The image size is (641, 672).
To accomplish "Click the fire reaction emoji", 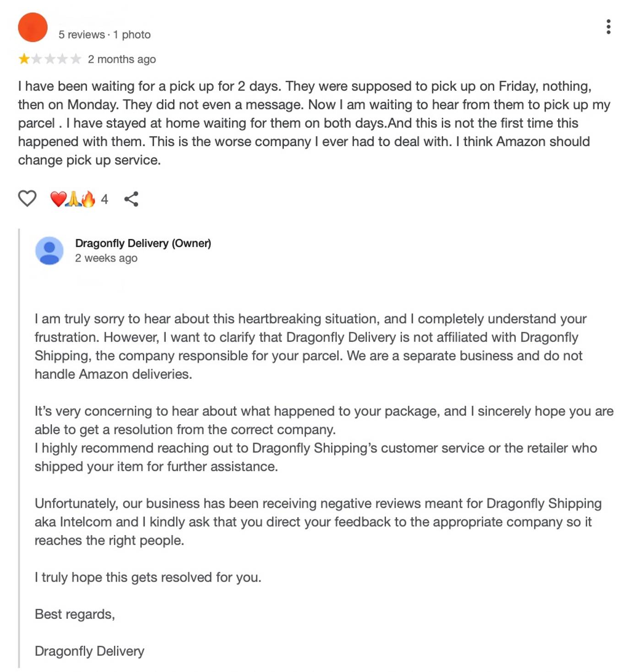I will (x=88, y=199).
